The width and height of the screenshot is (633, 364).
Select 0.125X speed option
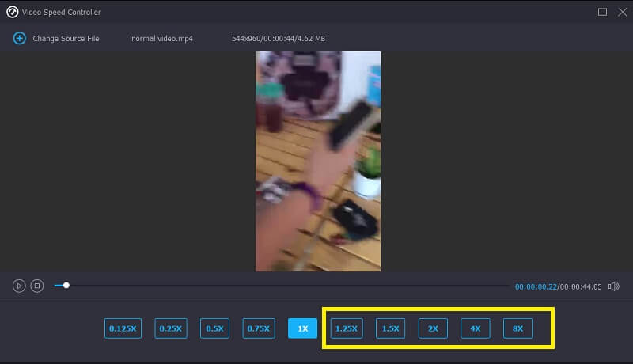[x=123, y=328]
